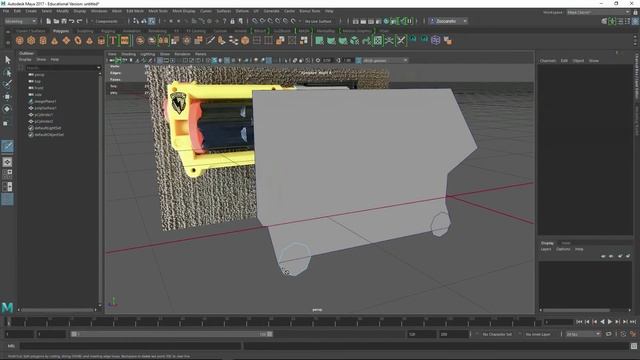Screen dimensions: 640x360
Task: Select the Rotate tool in toolbox
Action: pyautogui.click(x=7, y=109)
